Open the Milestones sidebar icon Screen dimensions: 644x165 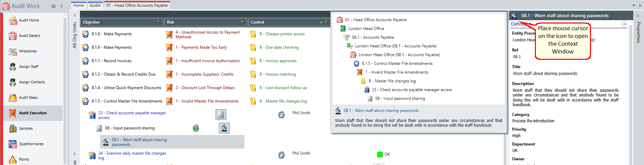[13, 51]
